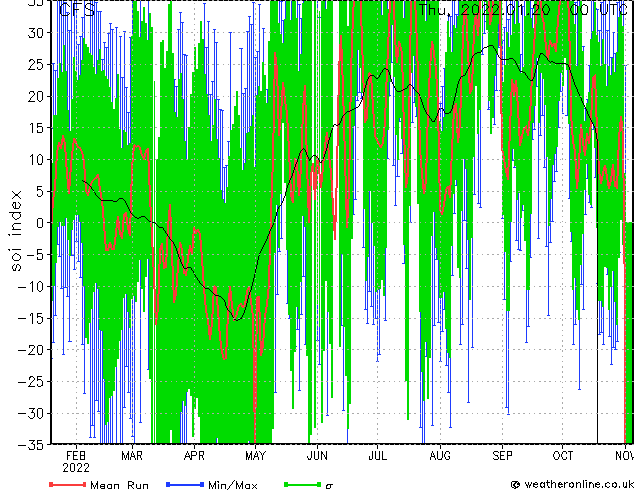This screenshot has width=634, height=490.
Task: Click the AUG x-axis label
Action: pos(440,456)
